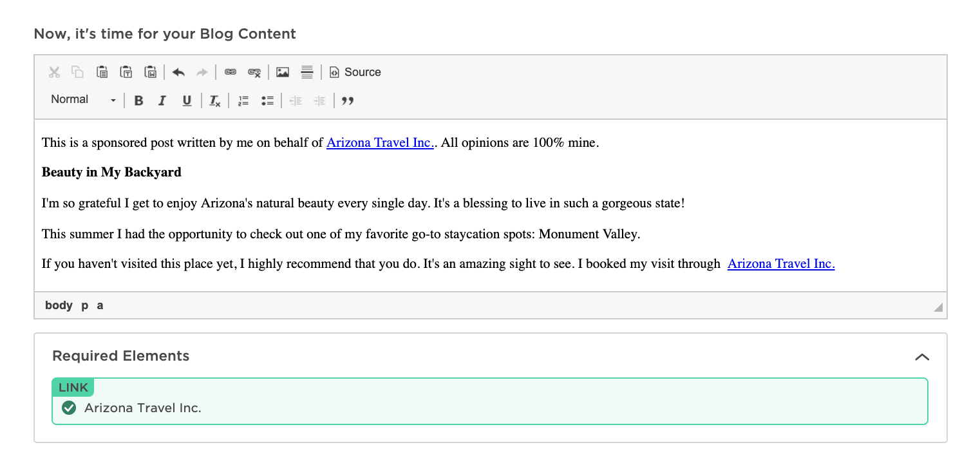Insert a numbered list
980x465 pixels.
point(243,100)
